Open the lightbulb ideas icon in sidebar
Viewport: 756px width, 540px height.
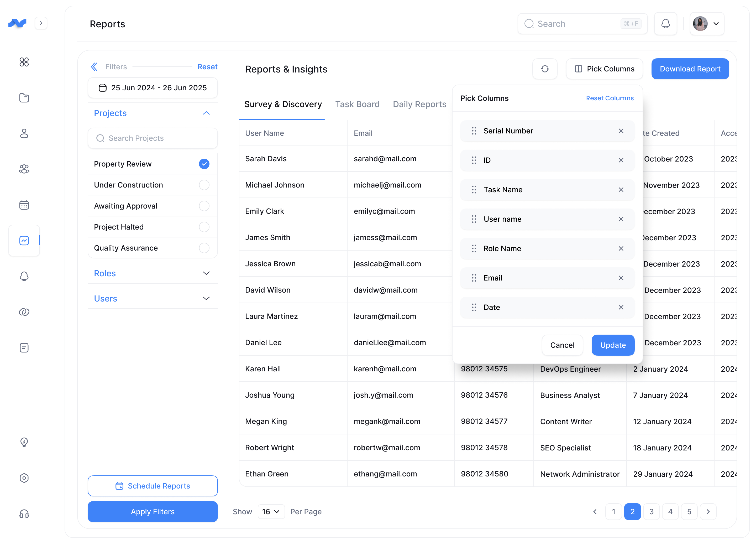point(24,442)
